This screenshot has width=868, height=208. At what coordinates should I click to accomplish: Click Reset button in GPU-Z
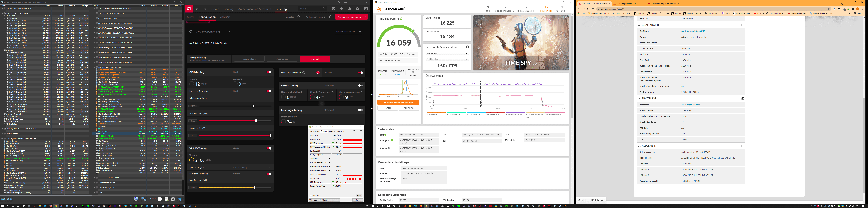point(359,196)
